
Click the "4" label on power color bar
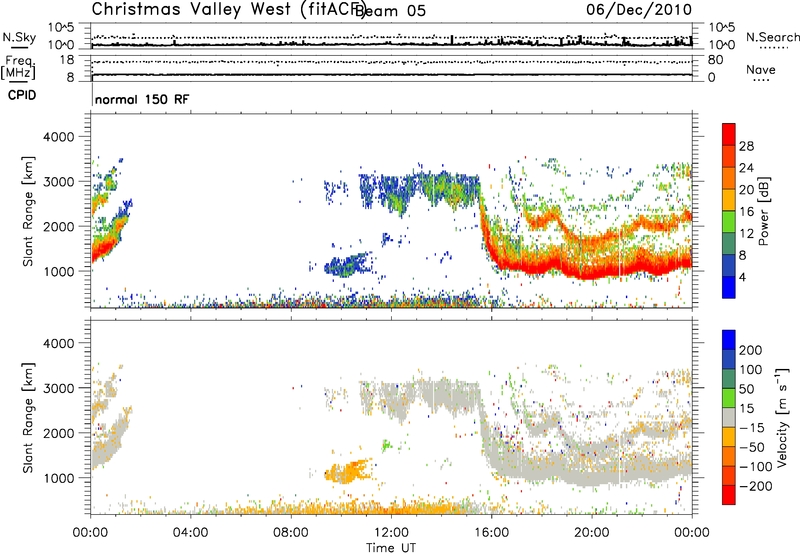[742, 277]
